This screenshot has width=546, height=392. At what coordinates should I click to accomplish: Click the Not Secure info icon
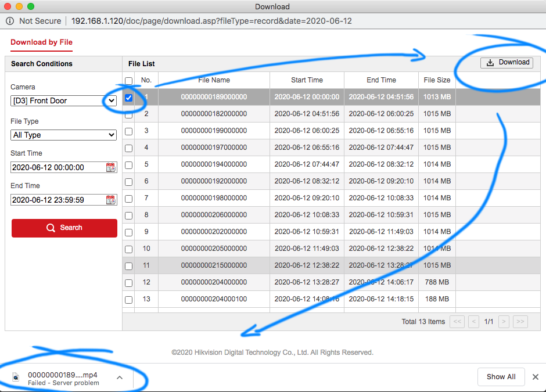[10, 21]
